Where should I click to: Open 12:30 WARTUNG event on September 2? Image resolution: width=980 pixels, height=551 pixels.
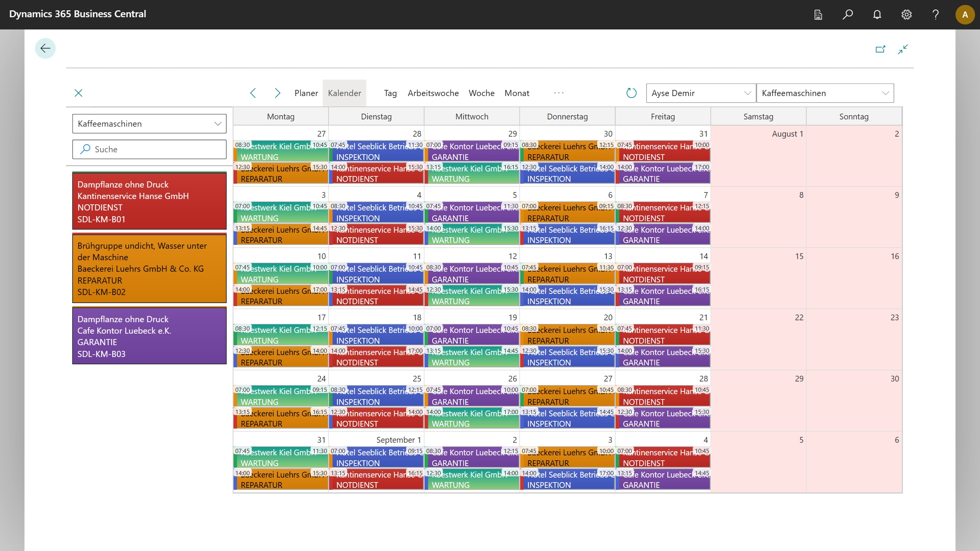(472, 479)
